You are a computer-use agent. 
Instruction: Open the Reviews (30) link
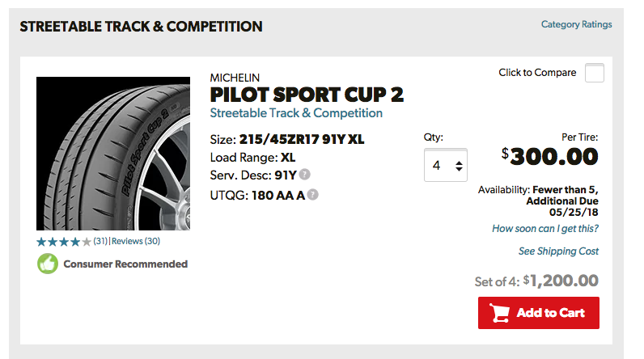click(x=136, y=241)
